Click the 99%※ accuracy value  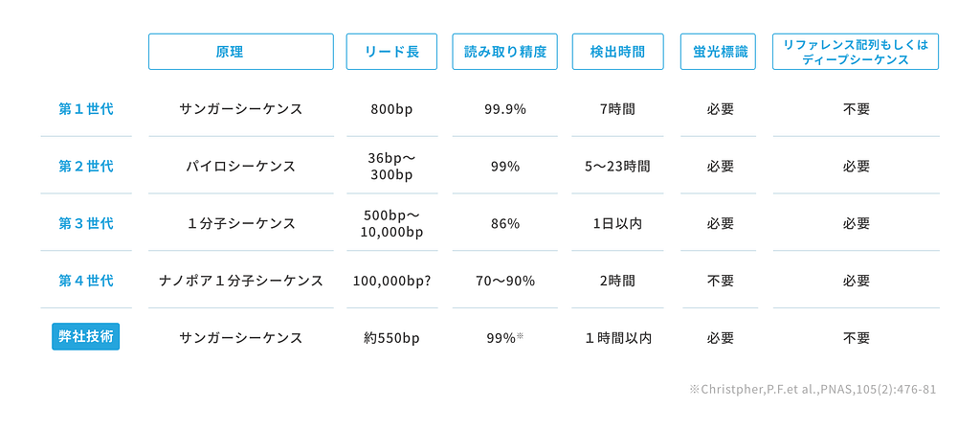[x=505, y=338]
